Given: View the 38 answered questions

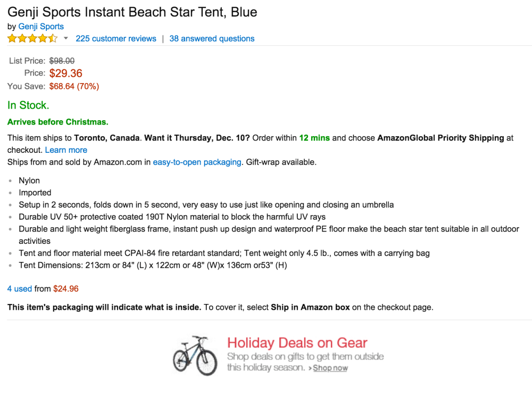Looking at the screenshot, I should click(212, 38).
